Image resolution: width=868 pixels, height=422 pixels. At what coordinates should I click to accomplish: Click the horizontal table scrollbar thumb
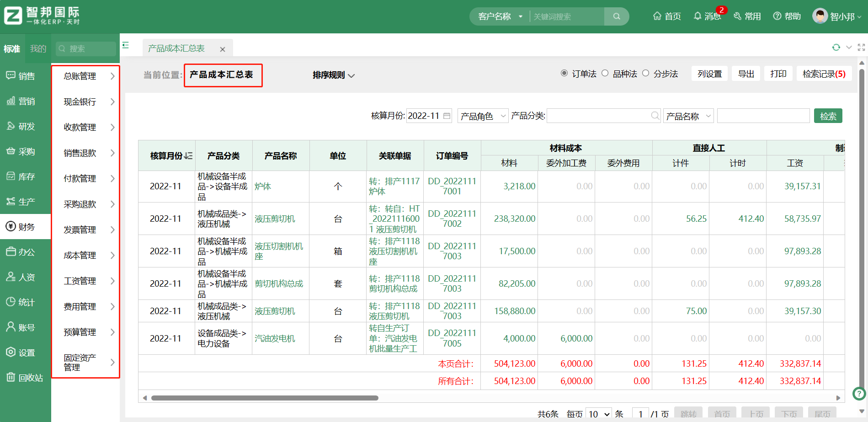tap(265, 398)
